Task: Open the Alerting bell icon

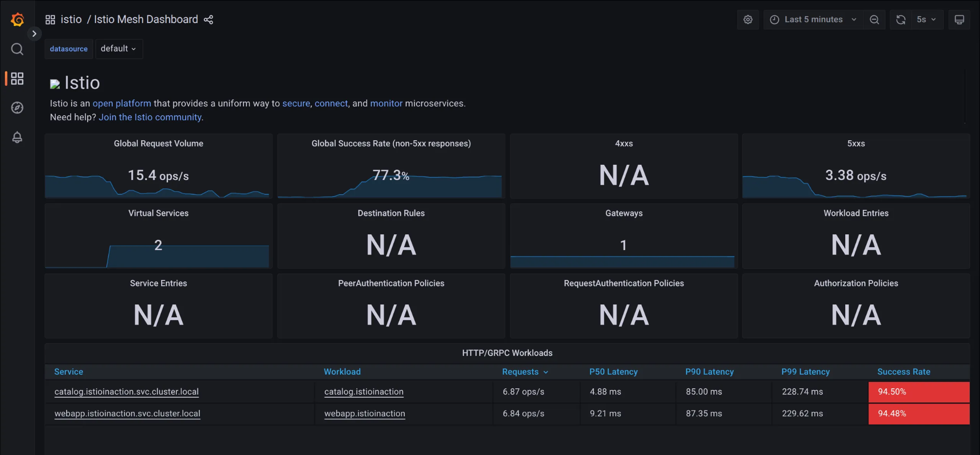Action: 17,137
